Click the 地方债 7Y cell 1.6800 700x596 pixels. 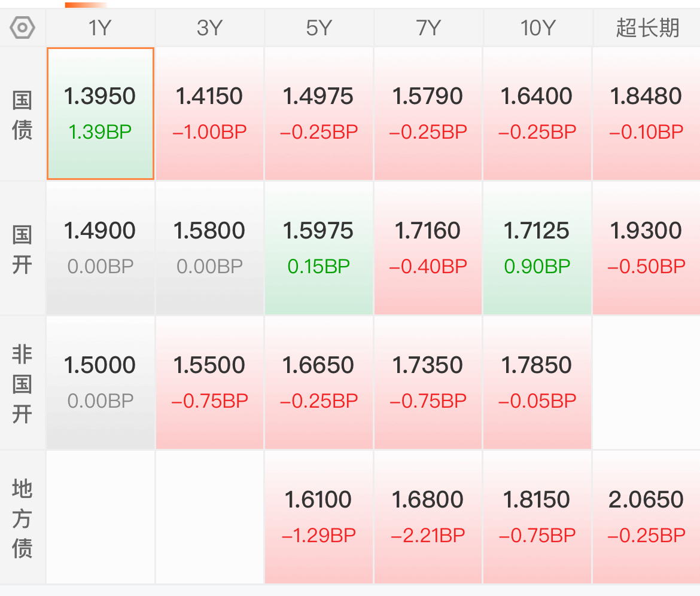[428, 517]
